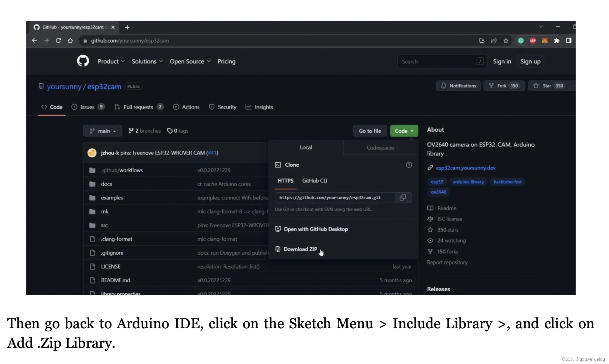Select the HTTPS clone option

tap(285, 181)
